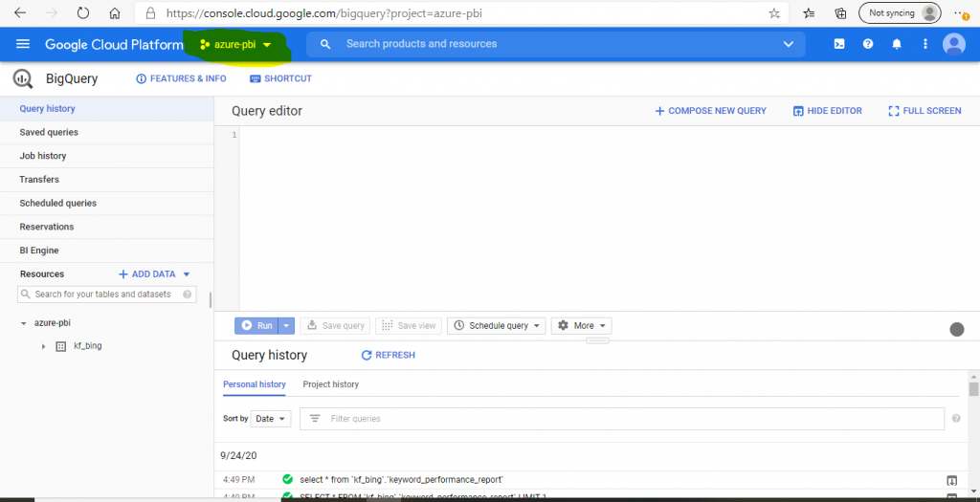Screen dimensions: 980x502
Task: Collapse the azure-pbi project tree node
Action: 24,323
